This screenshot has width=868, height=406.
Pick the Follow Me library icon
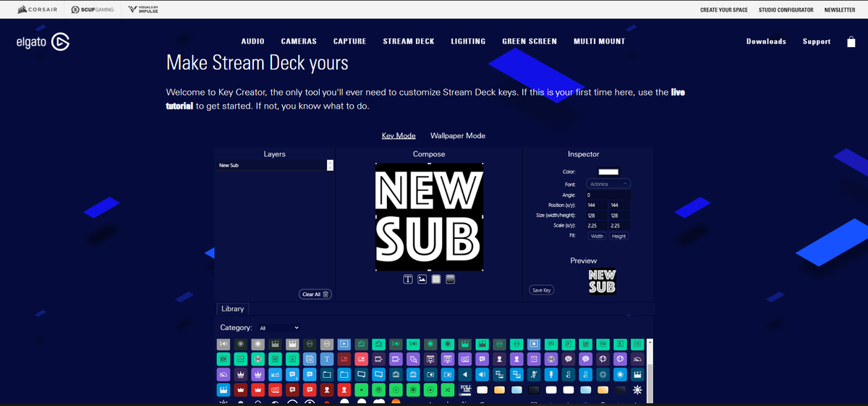coord(465,390)
